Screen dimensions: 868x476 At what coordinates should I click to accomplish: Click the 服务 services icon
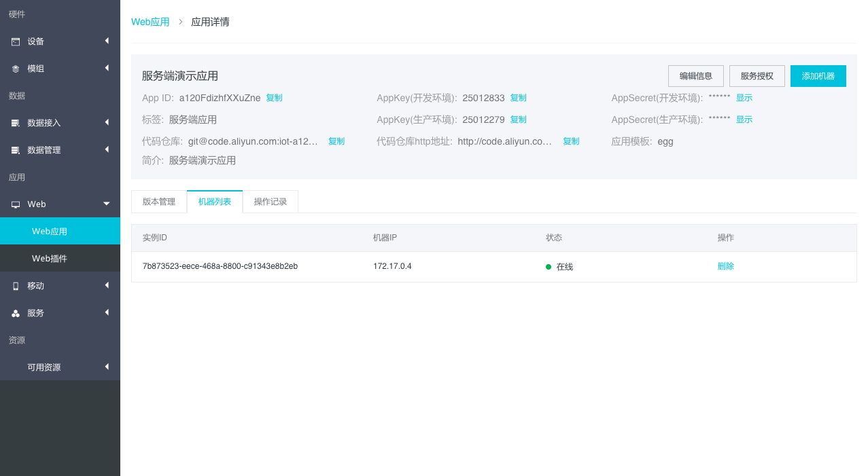point(16,313)
